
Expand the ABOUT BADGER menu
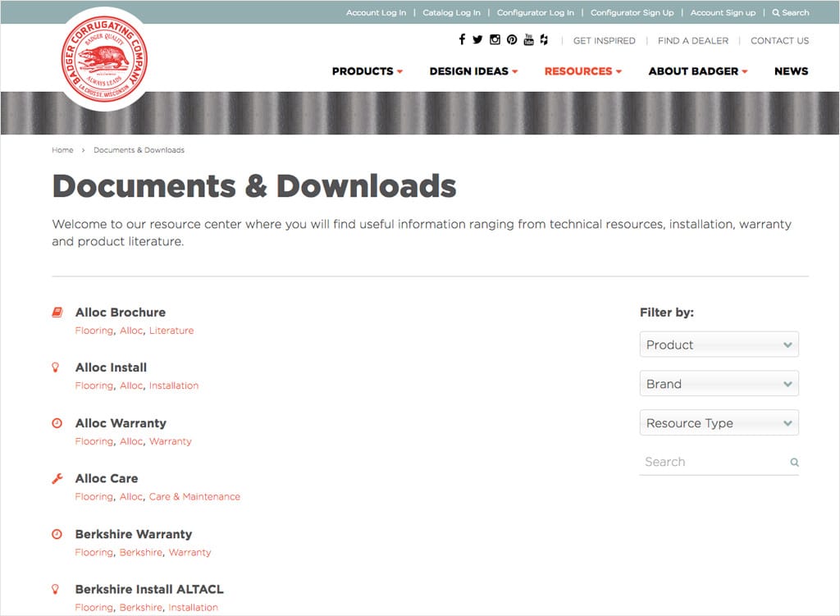point(698,71)
